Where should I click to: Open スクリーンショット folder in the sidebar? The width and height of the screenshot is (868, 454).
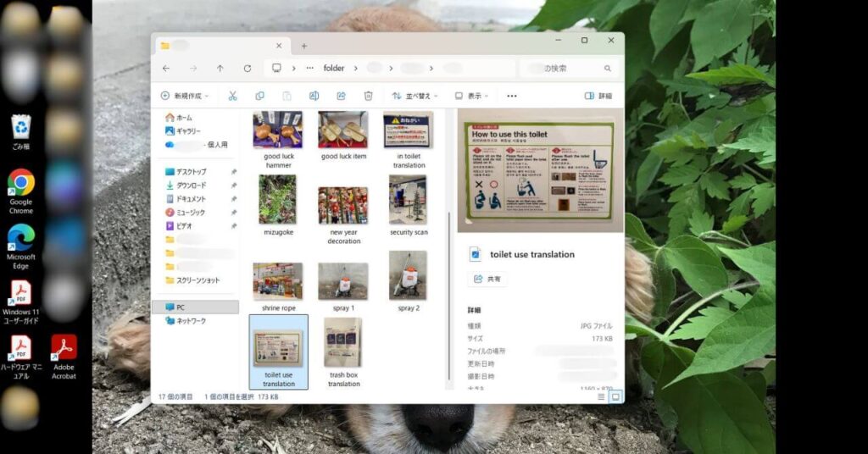point(192,280)
